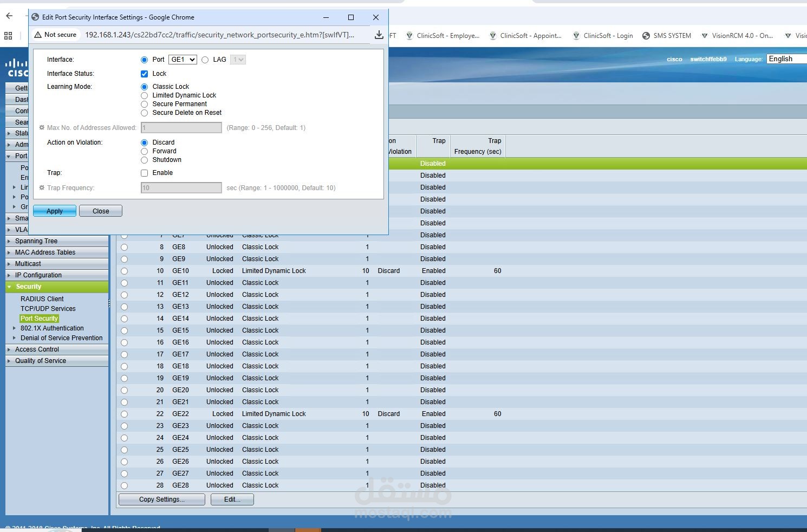Click the Trap column header
This screenshot has height=532, width=807.
433,146
